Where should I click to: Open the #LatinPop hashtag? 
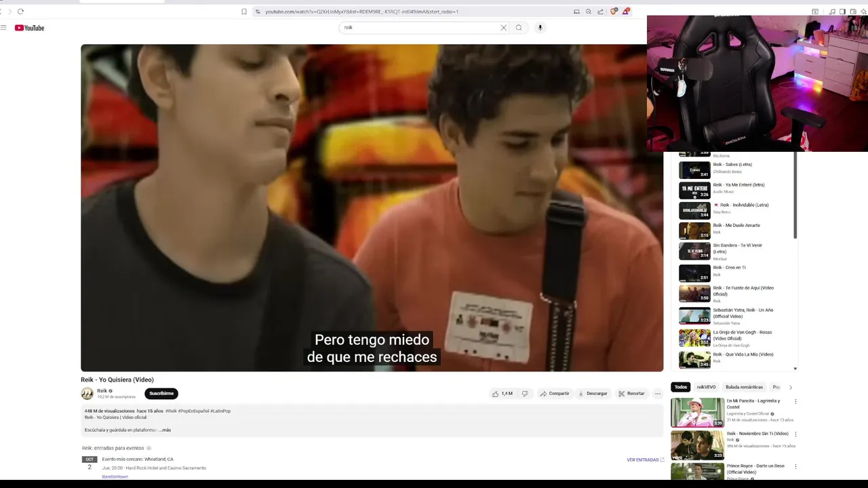(x=220, y=411)
